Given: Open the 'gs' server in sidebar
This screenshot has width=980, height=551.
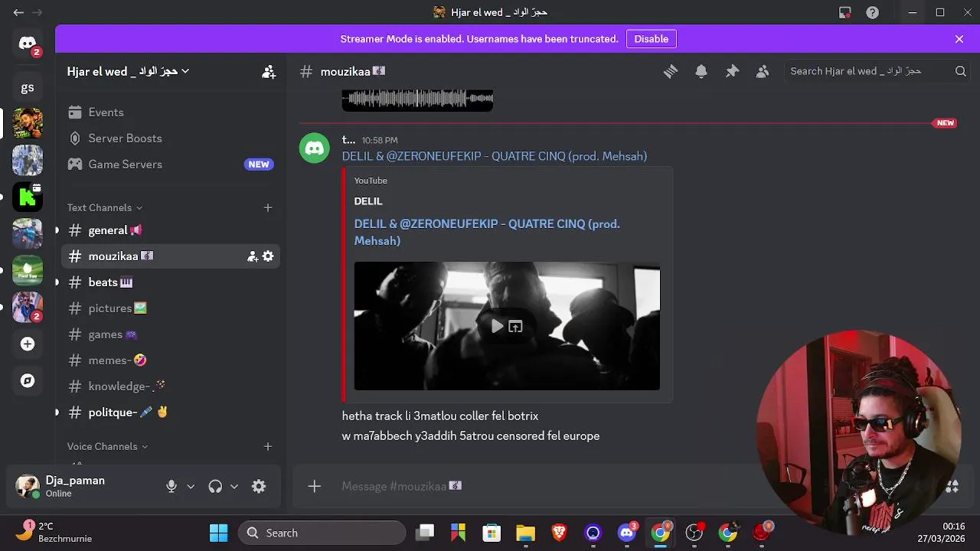Looking at the screenshot, I should pyautogui.click(x=28, y=87).
